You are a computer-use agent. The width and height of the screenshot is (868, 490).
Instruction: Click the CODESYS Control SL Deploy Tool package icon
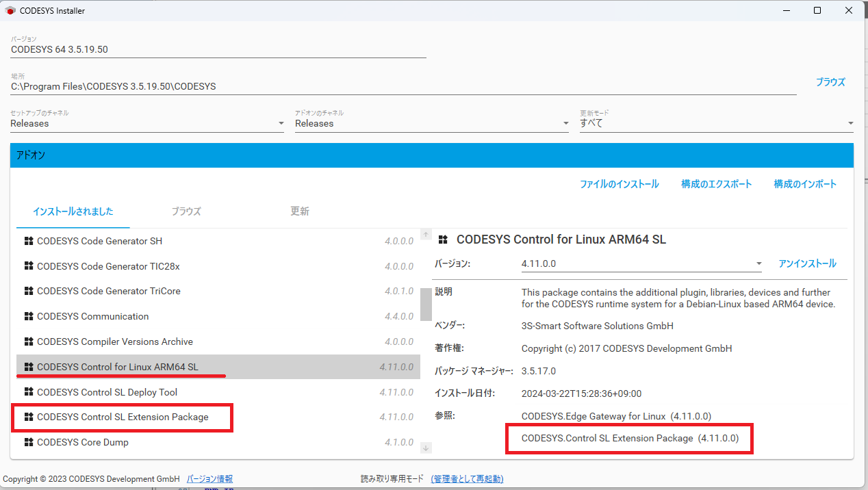pos(27,391)
